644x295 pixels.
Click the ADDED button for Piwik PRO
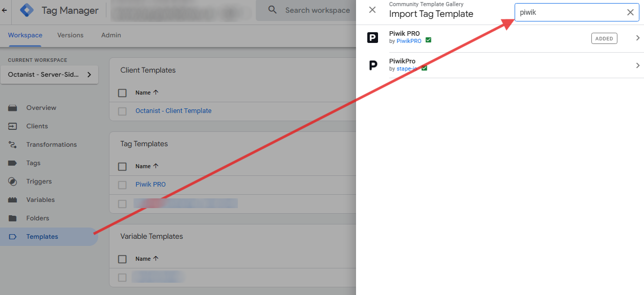point(604,38)
